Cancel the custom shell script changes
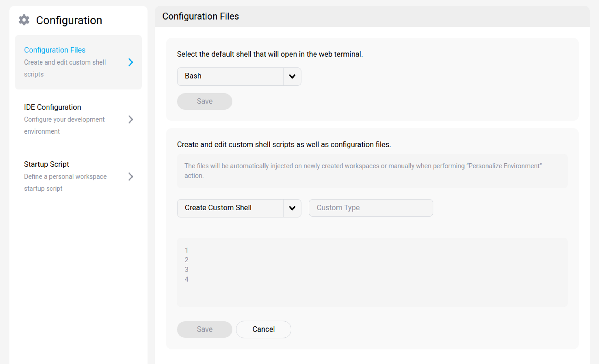Viewport: 599px width, 364px height. pyautogui.click(x=263, y=329)
